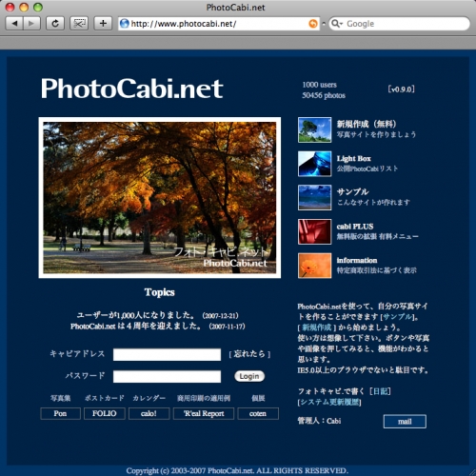476x476 pixels.
Task: Go back with the browser back arrow
Action: click(x=14, y=24)
